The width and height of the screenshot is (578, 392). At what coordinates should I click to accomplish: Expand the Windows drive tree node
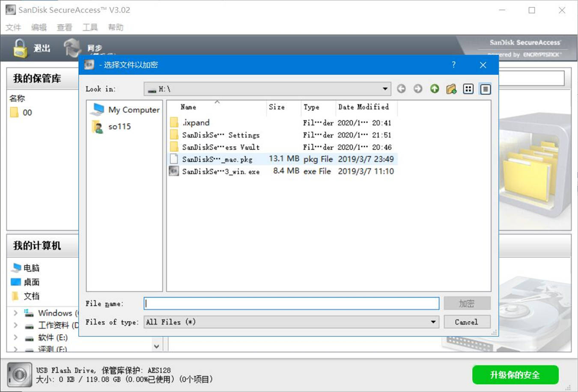click(16, 313)
